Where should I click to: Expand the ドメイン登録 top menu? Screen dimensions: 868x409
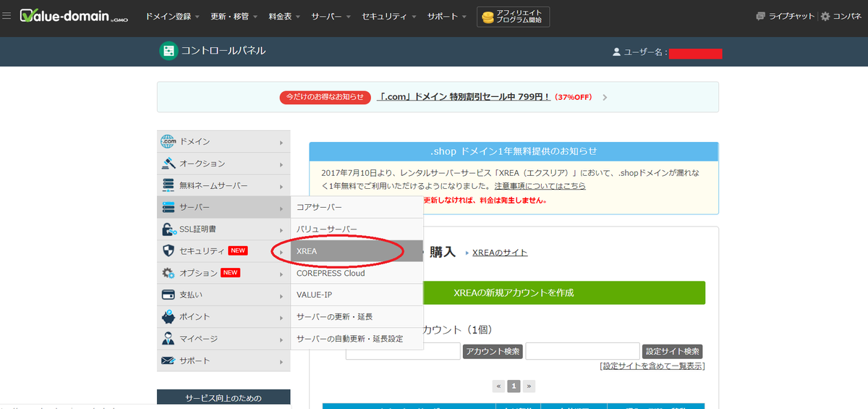click(174, 16)
